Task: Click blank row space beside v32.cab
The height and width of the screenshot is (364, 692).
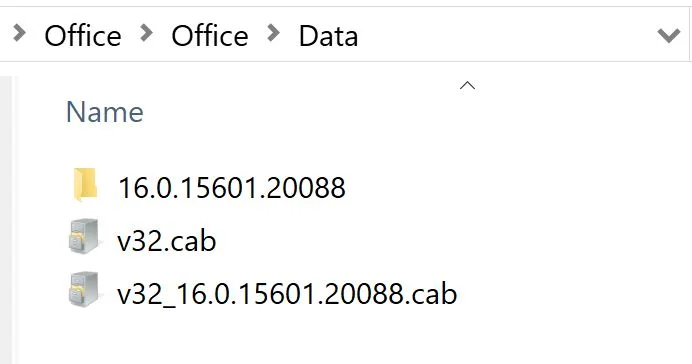Action: tap(441, 241)
